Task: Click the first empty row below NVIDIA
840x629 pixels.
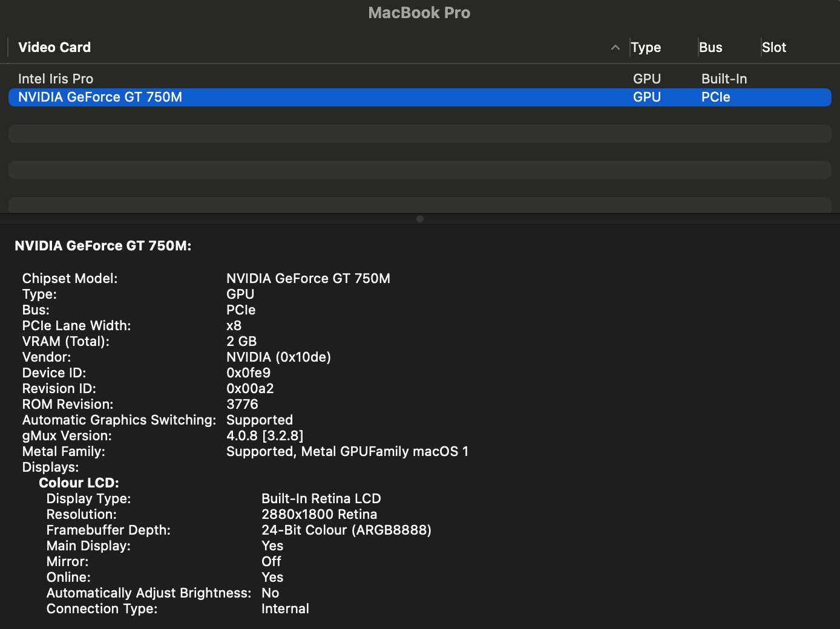Action: (419, 134)
